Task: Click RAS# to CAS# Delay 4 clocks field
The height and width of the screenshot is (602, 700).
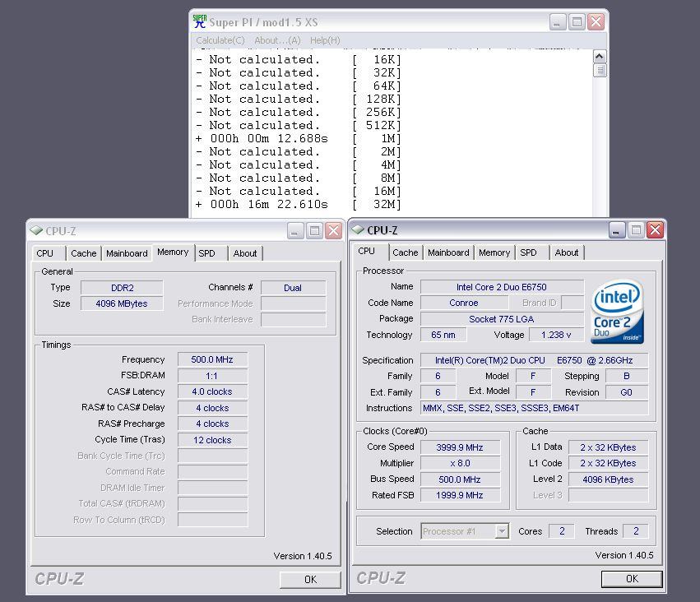Action: [212, 407]
